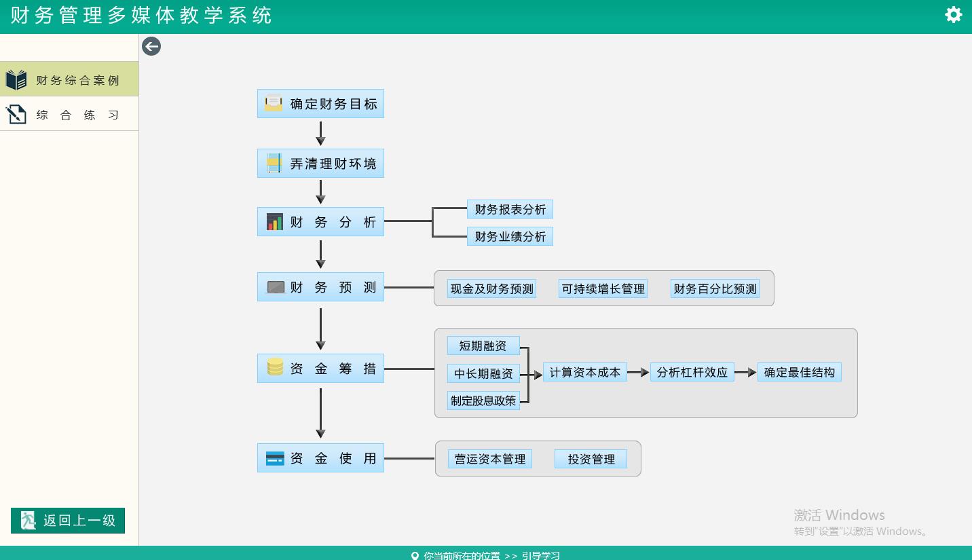Click the 财务预测 flowchart node
Screen dimensions: 972x560
320,287
